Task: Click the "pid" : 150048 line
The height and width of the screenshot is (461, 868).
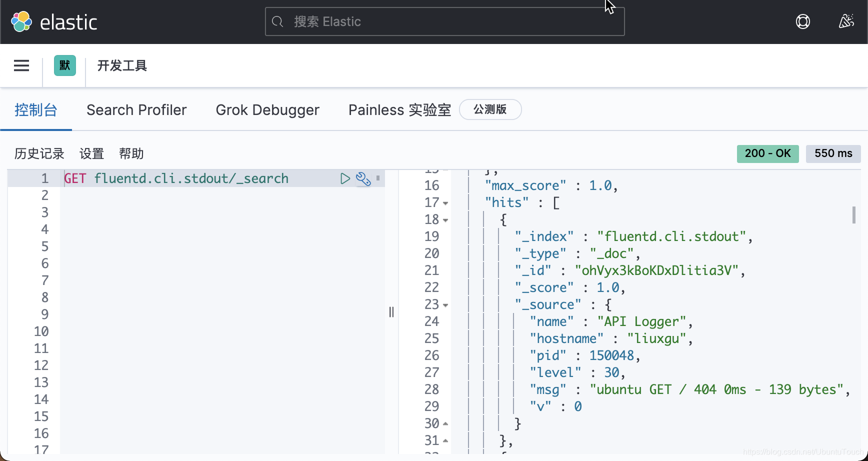Action: point(585,355)
